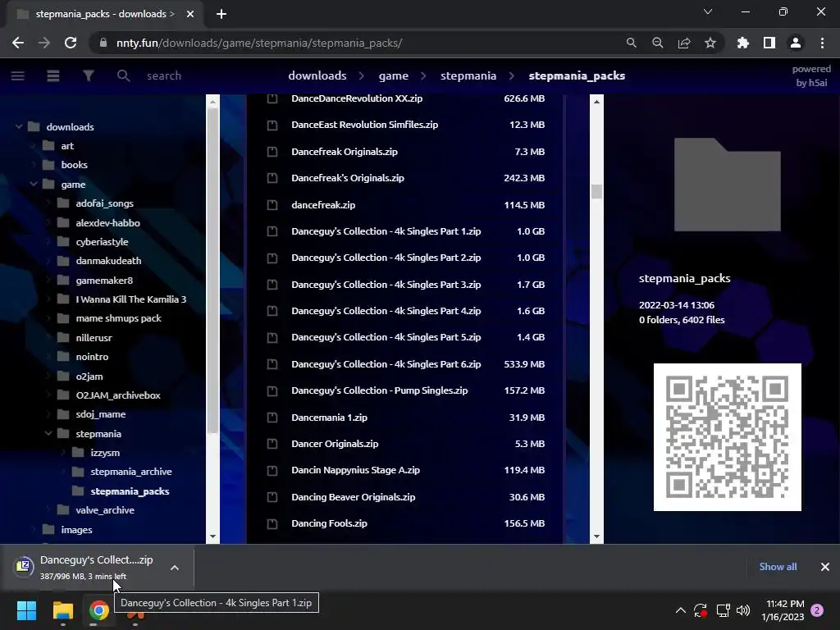
Task: Open the cyberiastyle folder in sidebar
Action: click(102, 242)
